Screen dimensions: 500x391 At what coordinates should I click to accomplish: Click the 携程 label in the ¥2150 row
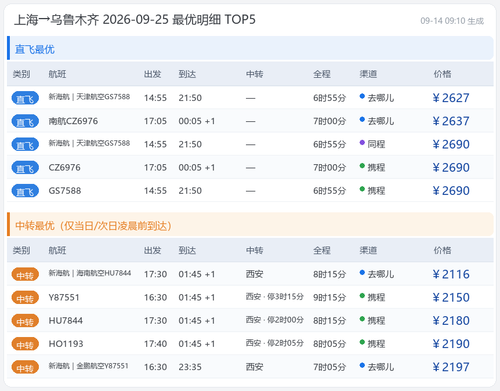pyautogui.click(x=376, y=298)
